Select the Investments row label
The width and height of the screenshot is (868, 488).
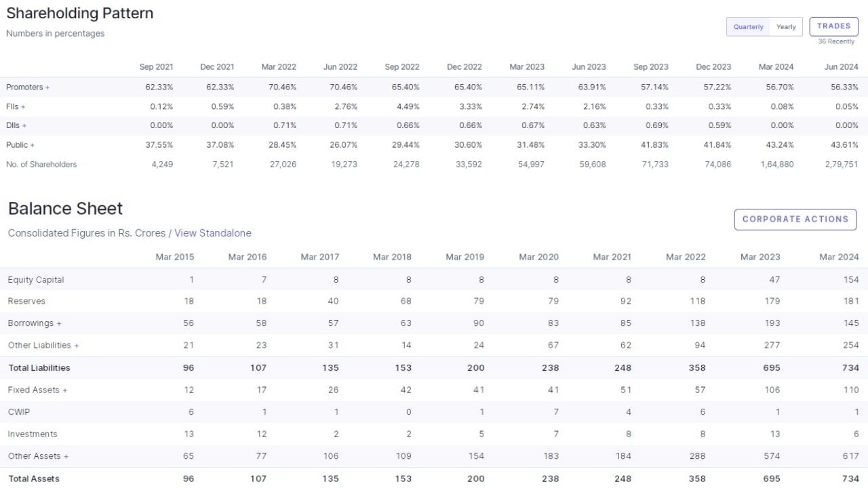[x=33, y=434]
